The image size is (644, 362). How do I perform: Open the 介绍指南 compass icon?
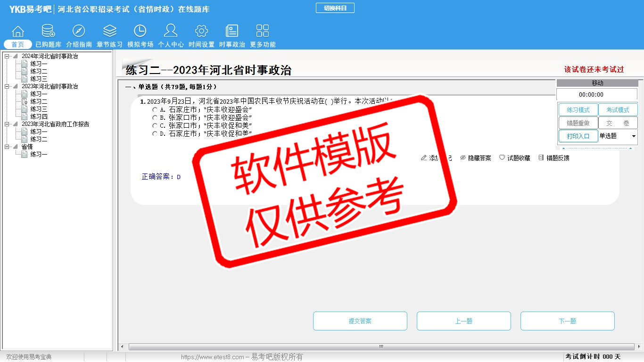(79, 31)
